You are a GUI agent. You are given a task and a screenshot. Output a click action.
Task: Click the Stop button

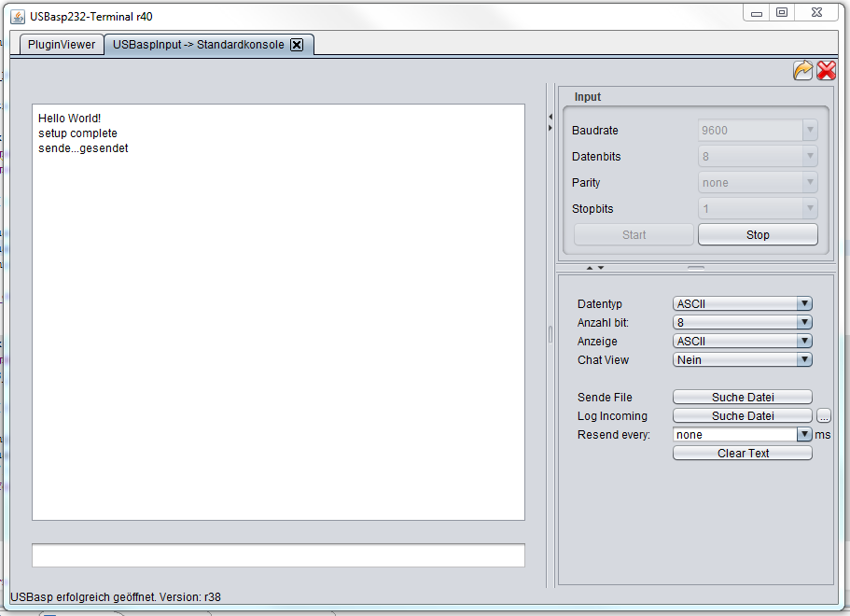(x=758, y=235)
